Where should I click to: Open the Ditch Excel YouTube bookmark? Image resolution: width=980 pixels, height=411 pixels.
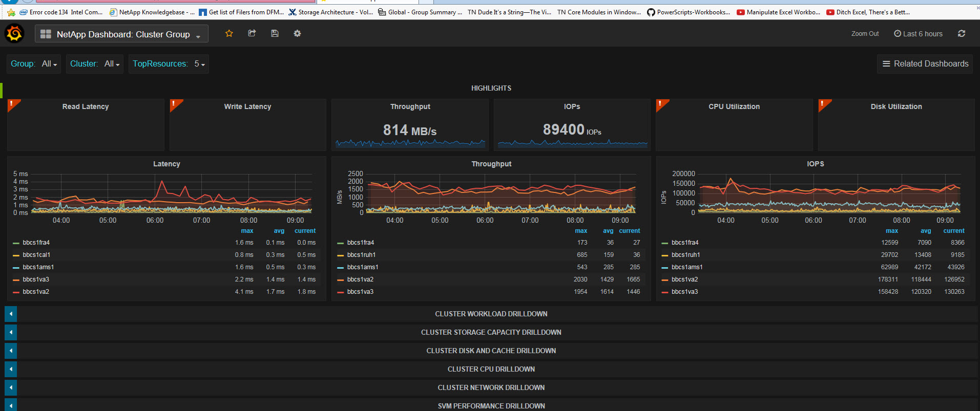868,12
